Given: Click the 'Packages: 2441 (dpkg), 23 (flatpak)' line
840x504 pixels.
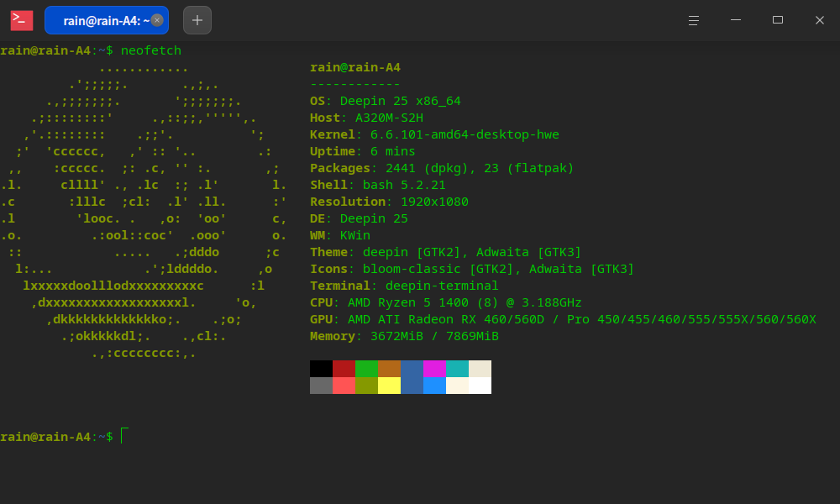Looking at the screenshot, I should pos(442,168).
